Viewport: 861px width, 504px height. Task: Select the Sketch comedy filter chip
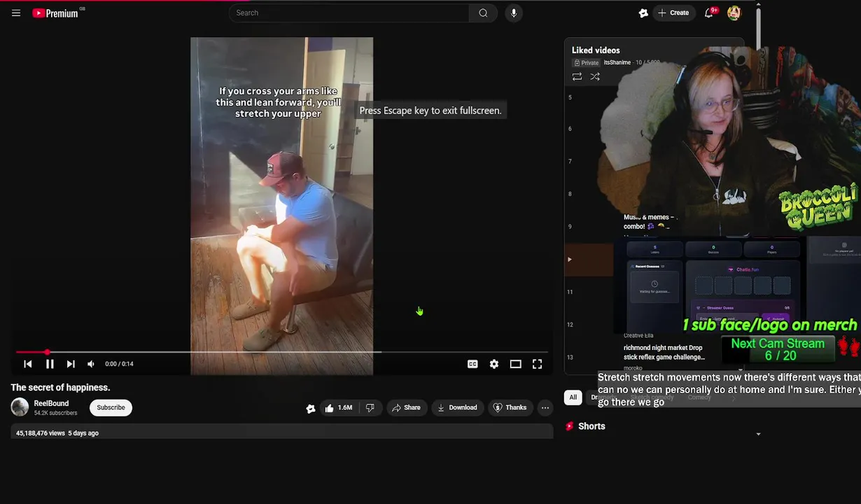tap(652, 398)
